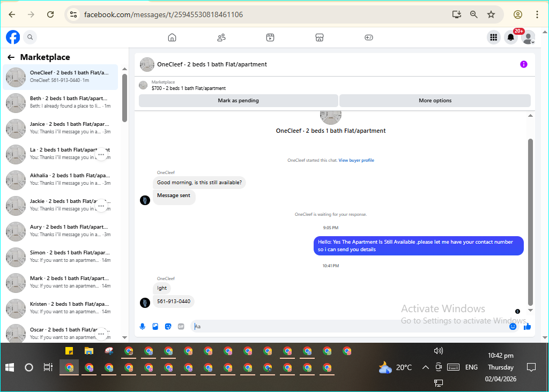
Task: Open the OneCleef conversation in list
Action: pos(61,77)
